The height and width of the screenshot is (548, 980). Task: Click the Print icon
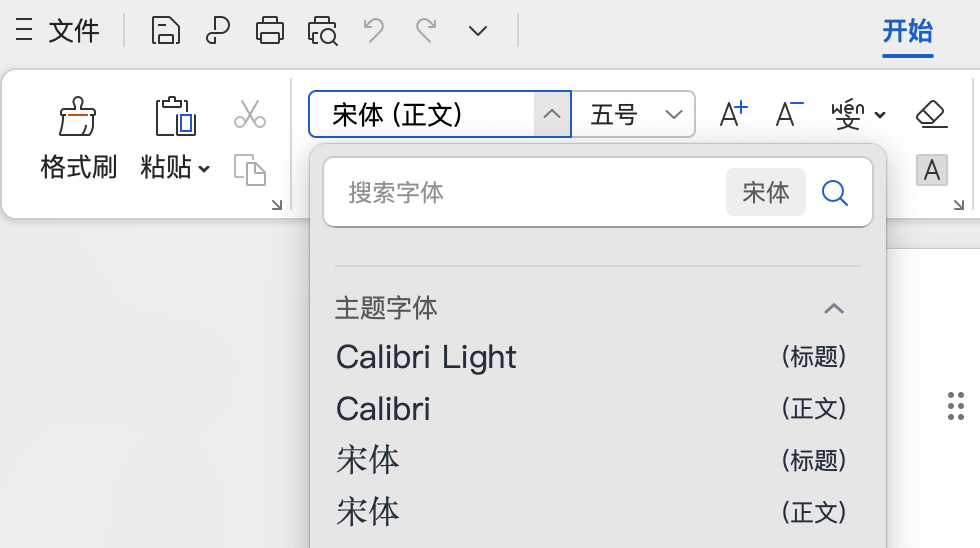[x=270, y=31]
